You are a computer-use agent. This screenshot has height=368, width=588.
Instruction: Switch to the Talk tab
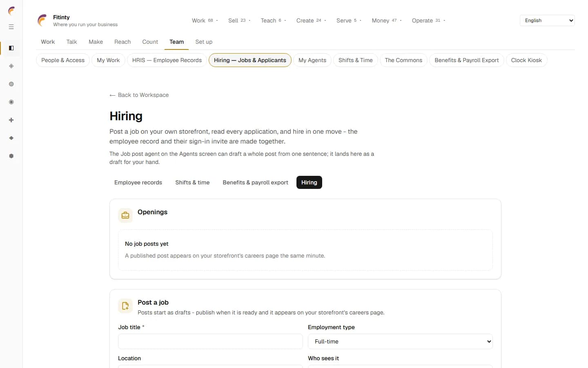click(71, 42)
